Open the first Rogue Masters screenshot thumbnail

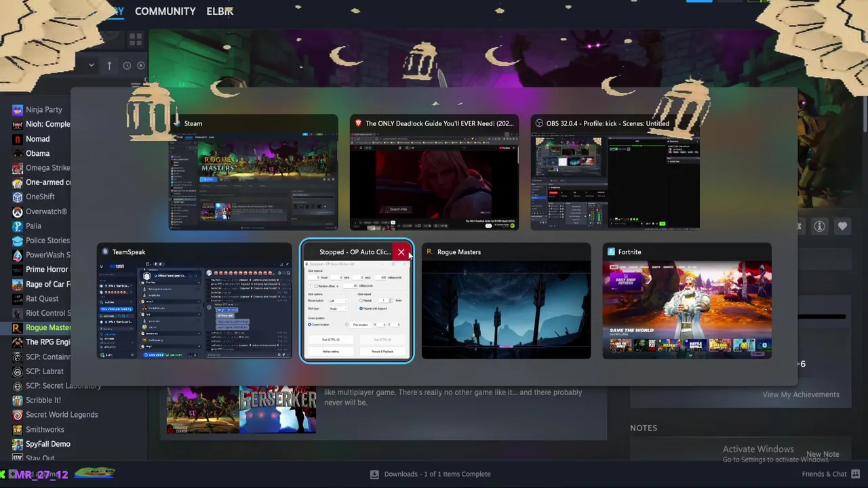click(x=203, y=409)
